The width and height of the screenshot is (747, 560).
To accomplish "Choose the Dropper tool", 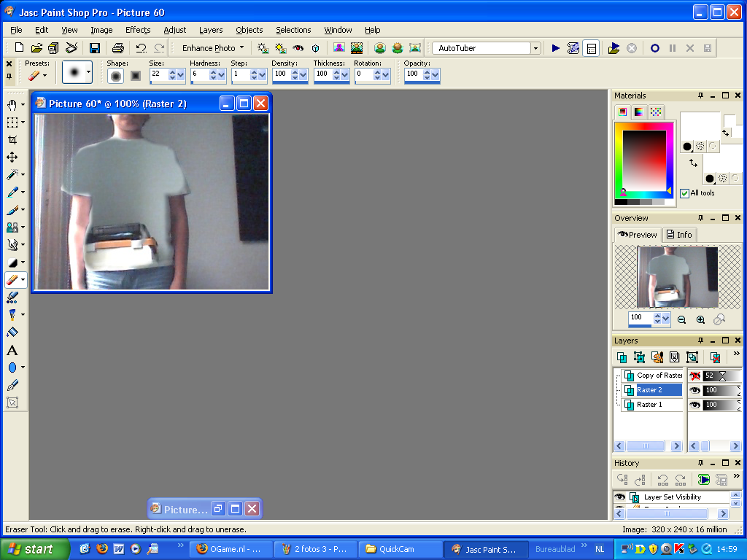I will 13,192.
